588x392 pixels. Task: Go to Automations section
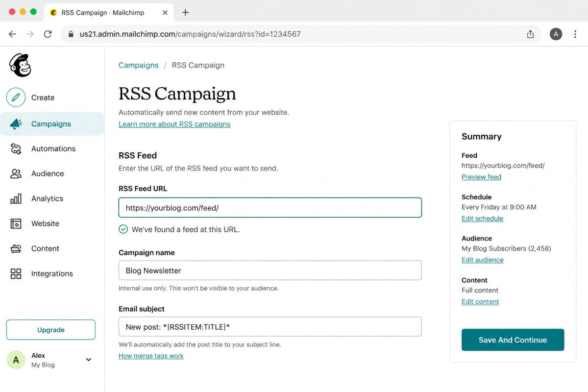tap(53, 149)
